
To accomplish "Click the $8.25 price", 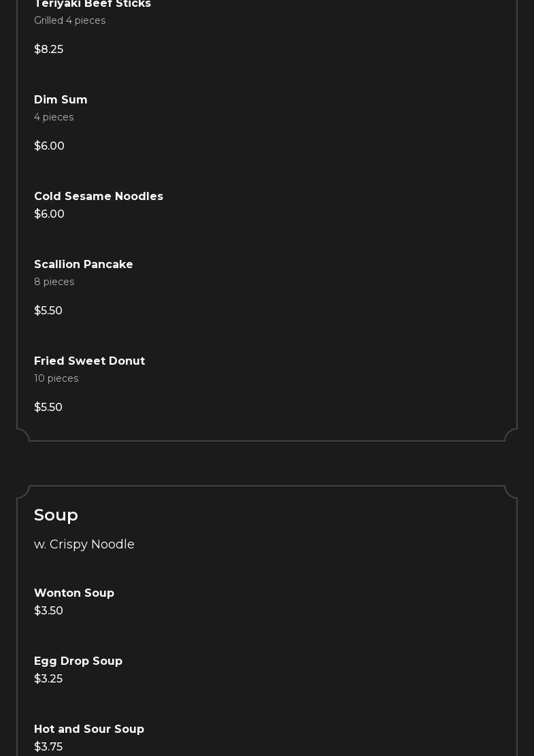I will [x=48, y=50].
